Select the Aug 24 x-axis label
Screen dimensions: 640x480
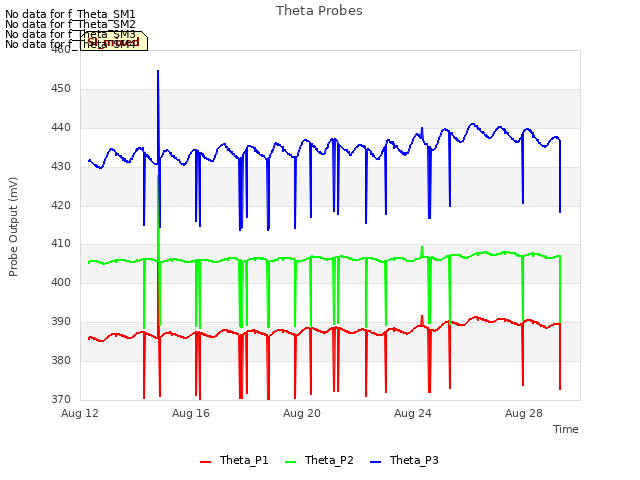[x=413, y=413]
